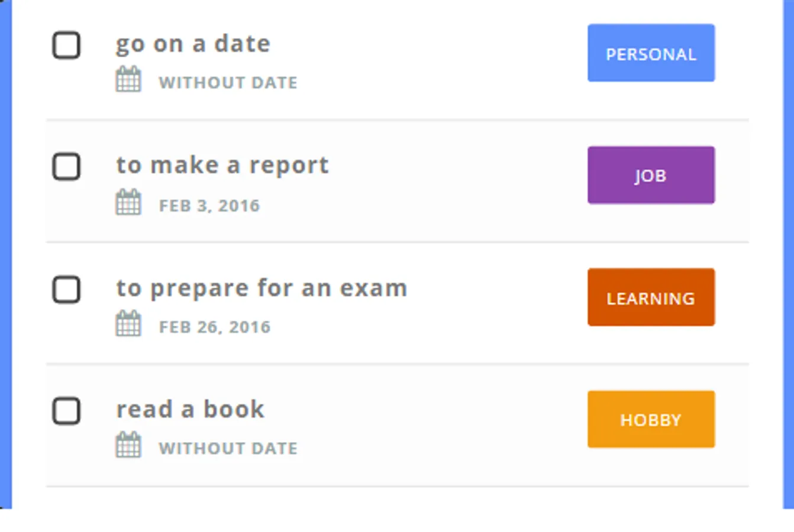Click 'WITHOUT DATE' under 'read a book'

[228, 449]
